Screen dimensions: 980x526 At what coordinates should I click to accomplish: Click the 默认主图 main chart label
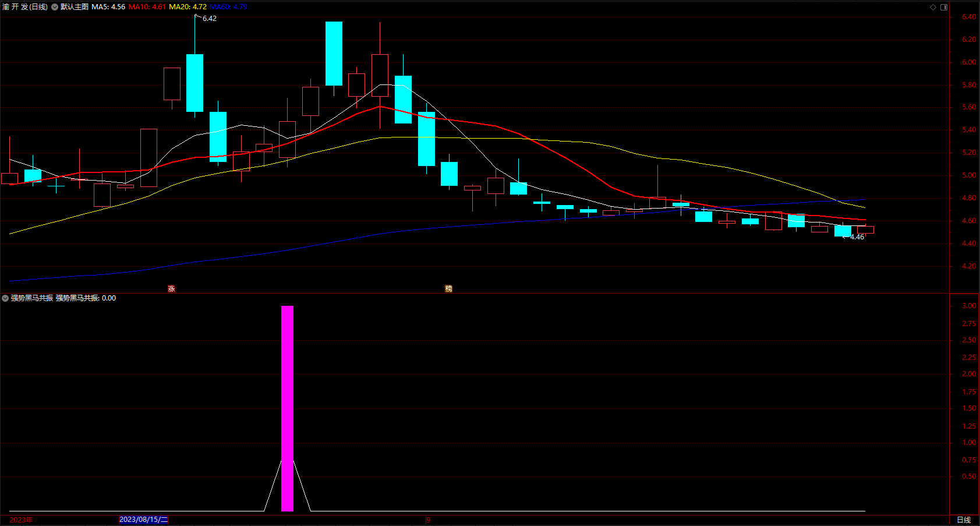(x=75, y=7)
